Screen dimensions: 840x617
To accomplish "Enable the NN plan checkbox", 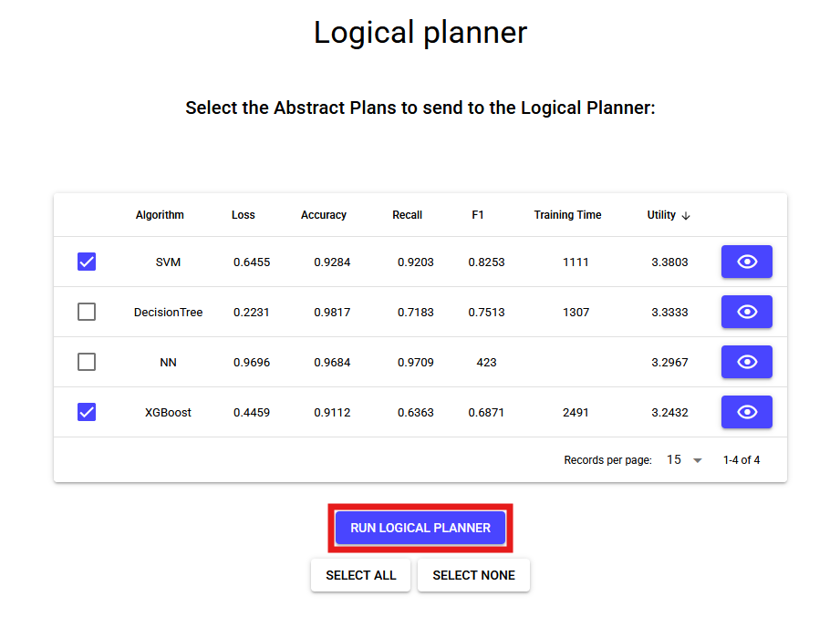I will click(86, 362).
